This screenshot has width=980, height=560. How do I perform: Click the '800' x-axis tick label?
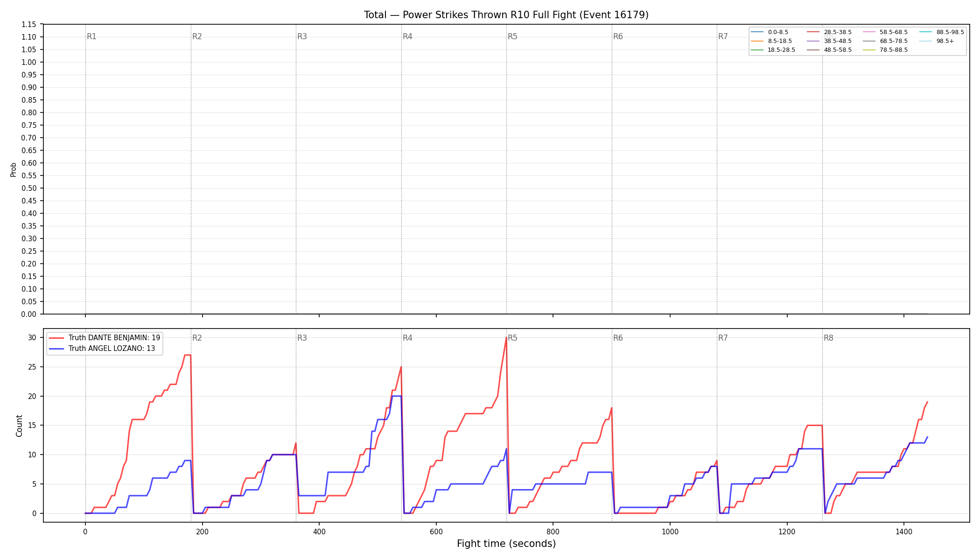[x=553, y=532]
